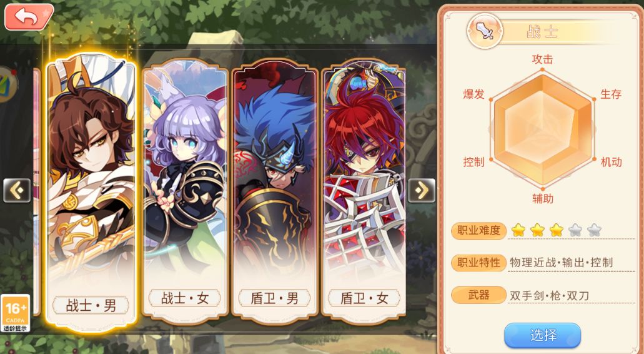Click the 攻击 attribute label

(x=542, y=59)
